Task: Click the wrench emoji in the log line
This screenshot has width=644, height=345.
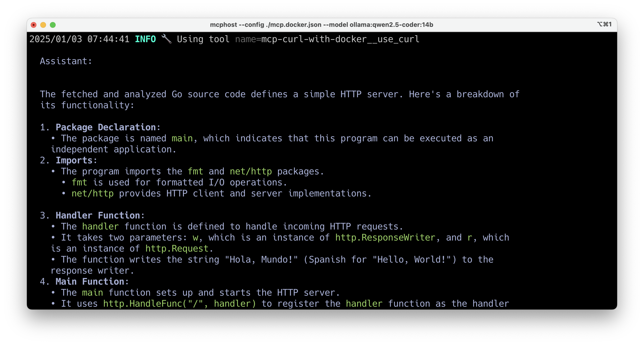Action: point(166,39)
